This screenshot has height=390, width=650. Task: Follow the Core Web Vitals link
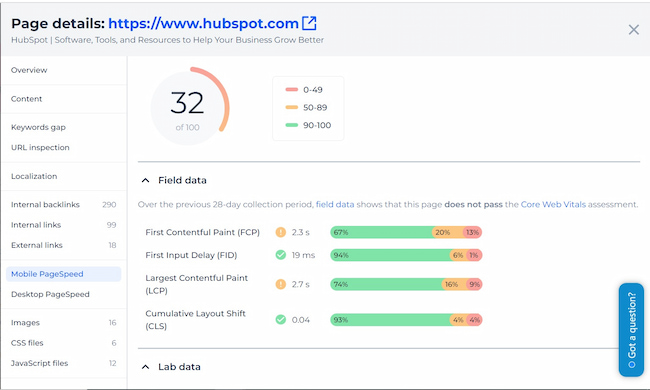point(553,204)
